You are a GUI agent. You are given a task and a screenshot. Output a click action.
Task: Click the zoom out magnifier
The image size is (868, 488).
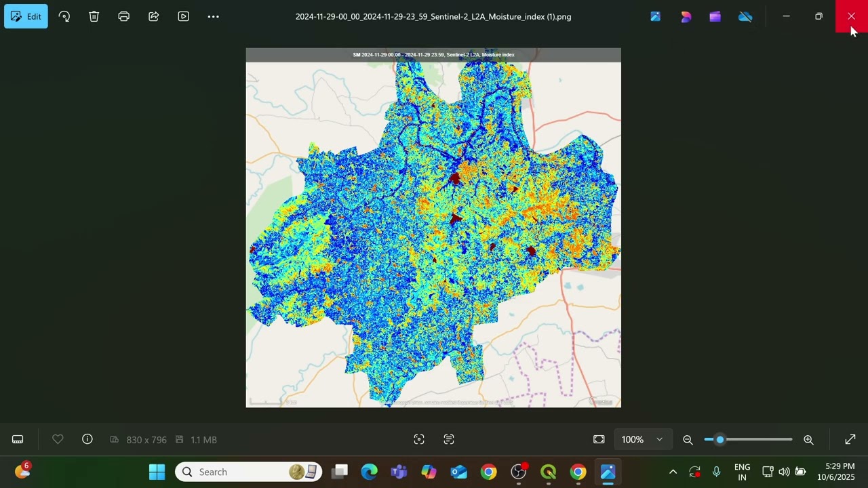pos(688,439)
